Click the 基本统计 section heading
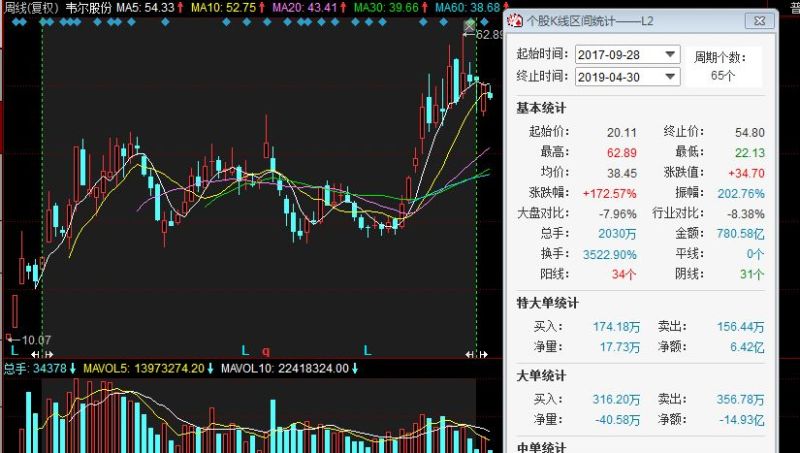 541,108
